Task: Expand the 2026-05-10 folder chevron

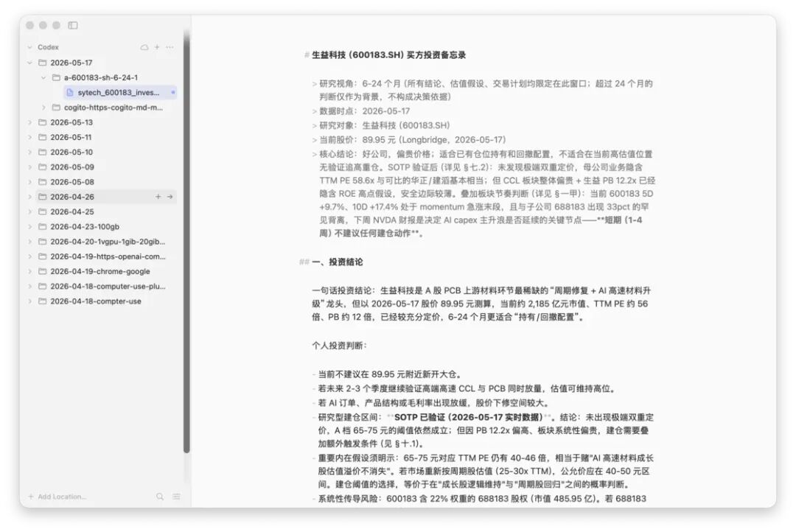Action: tap(30, 153)
